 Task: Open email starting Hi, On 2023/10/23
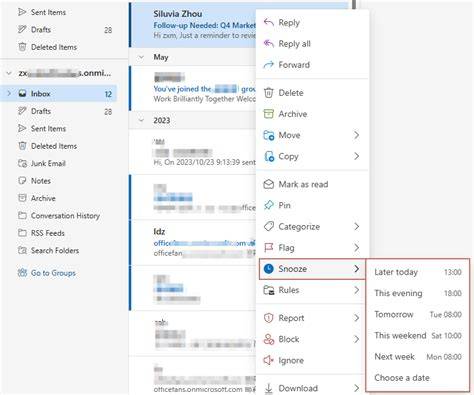(193, 152)
